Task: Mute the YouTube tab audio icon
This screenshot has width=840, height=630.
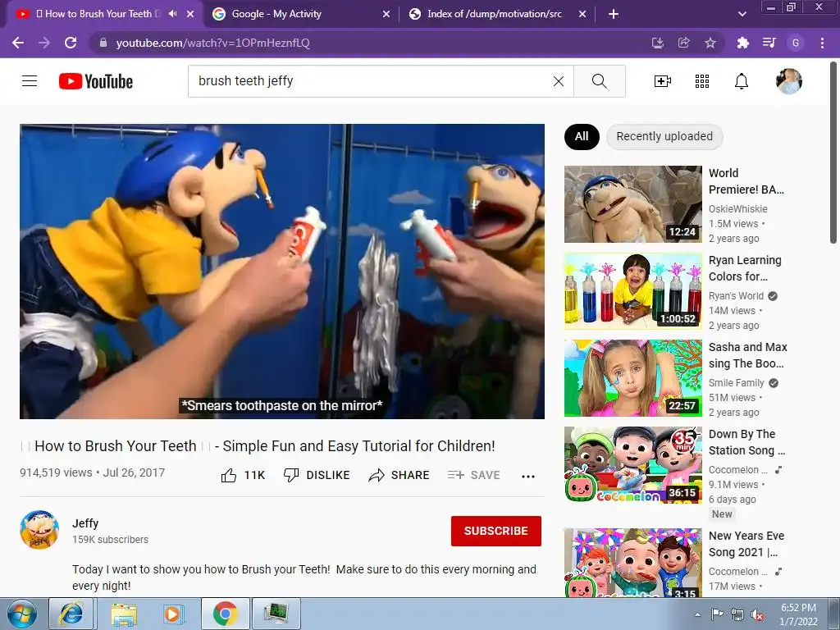Action: tap(172, 14)
